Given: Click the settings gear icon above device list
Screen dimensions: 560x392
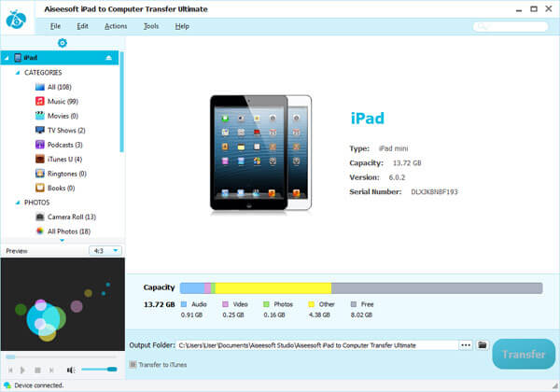Looking at the screenshot, I should [63, 43].
